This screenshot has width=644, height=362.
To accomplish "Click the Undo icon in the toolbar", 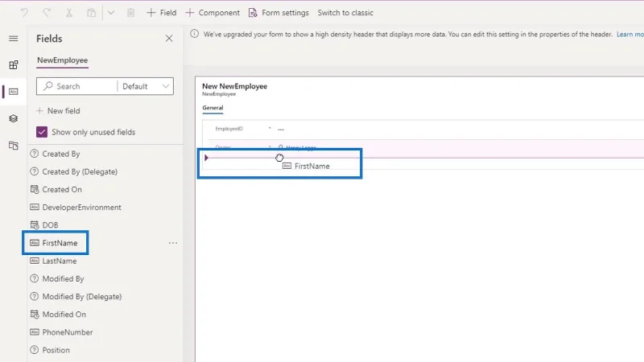I will [x=24, y=13].
